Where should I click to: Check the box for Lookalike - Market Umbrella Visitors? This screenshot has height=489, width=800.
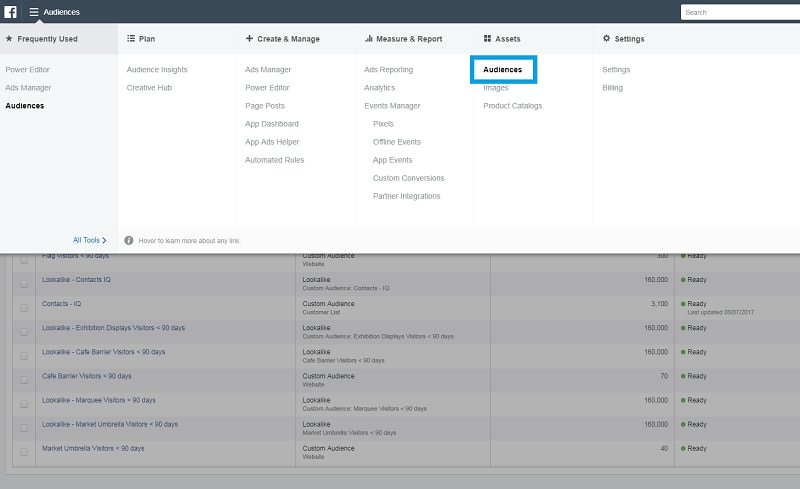coord(24,428)
